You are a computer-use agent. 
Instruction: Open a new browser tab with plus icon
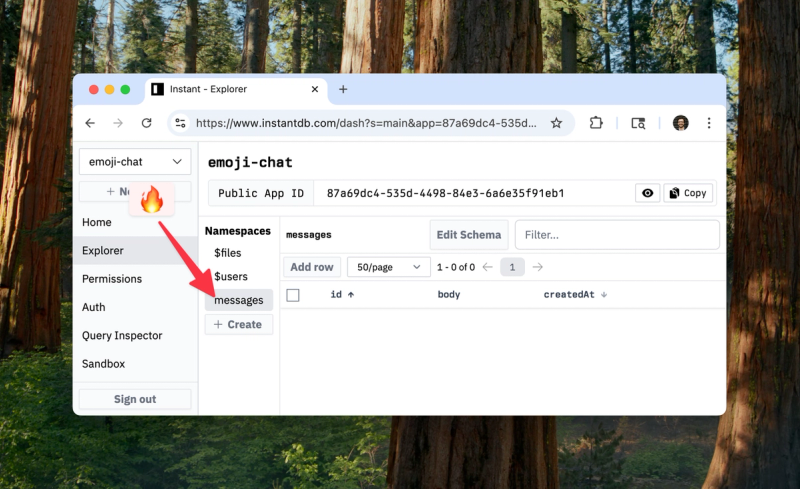pyautogui.click(x=343, y=89)
